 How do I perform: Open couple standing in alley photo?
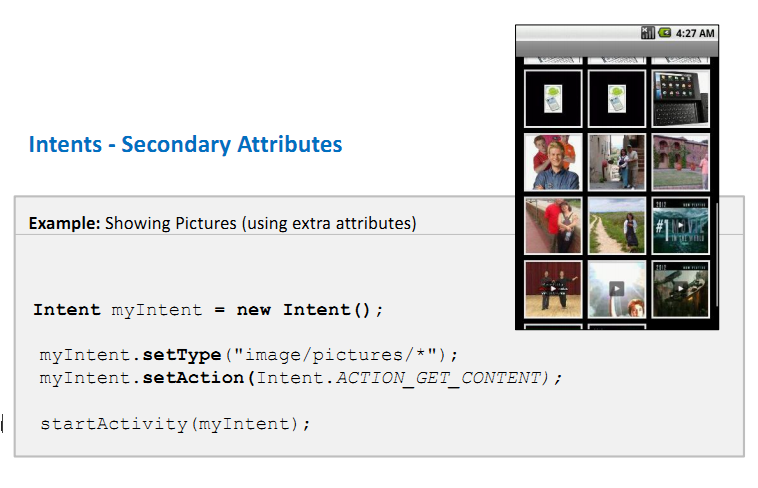point(617,163)
